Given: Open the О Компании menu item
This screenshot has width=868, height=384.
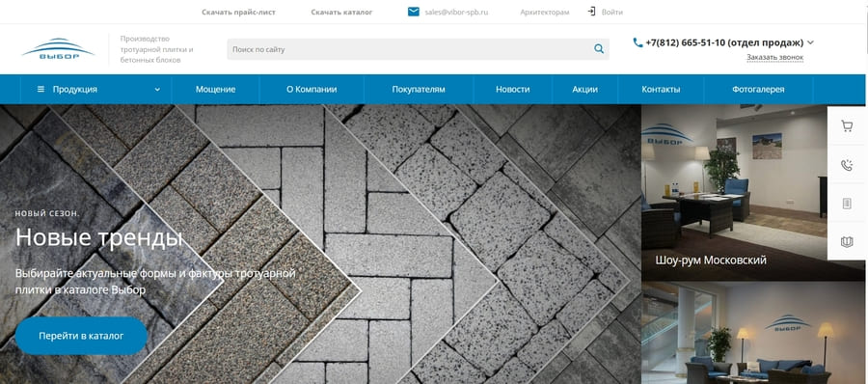Looking at the screenshot, I should (312, 89).
